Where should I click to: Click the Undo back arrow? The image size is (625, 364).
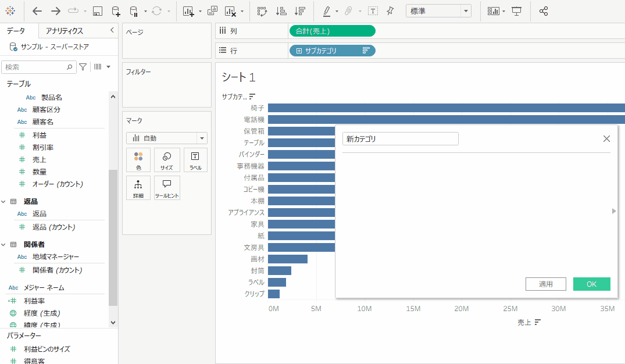(37, 11)
